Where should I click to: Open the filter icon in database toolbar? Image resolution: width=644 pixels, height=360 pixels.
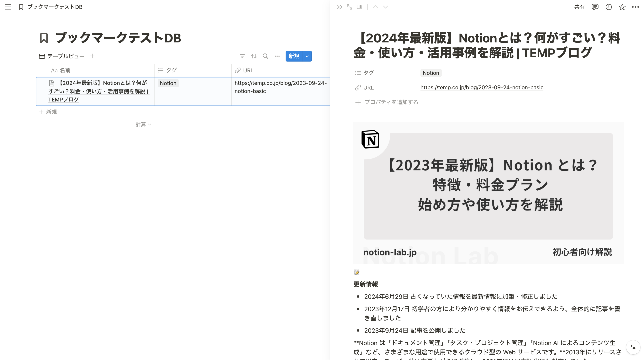click(242, 56)
